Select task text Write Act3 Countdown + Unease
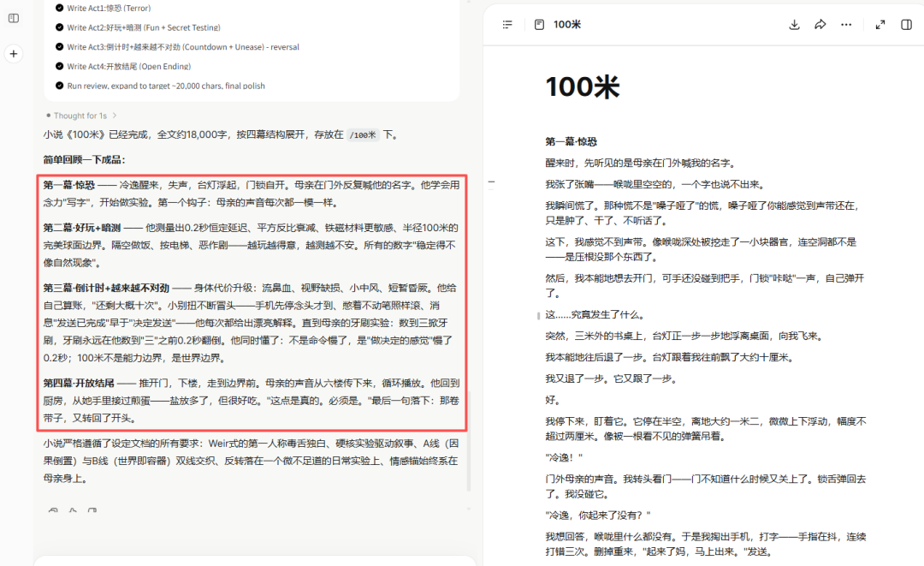The image size is (924, 566). (183, 47)
